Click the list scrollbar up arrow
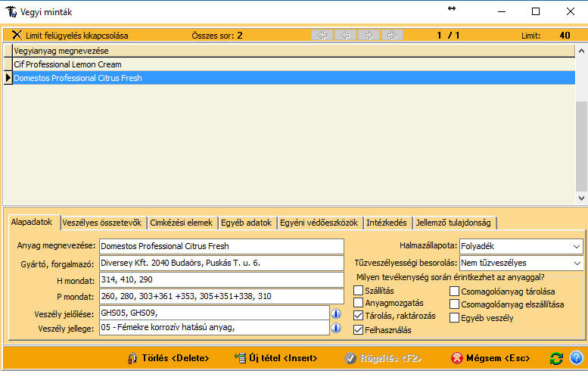 click(581, 51)
